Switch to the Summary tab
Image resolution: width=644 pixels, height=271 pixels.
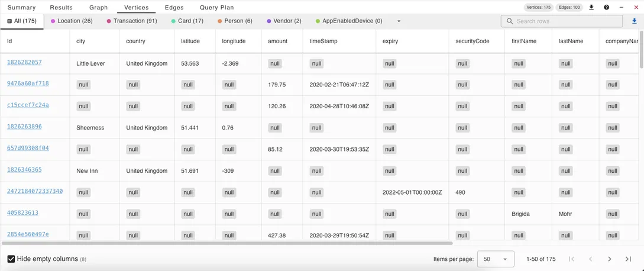pos(21,8)
